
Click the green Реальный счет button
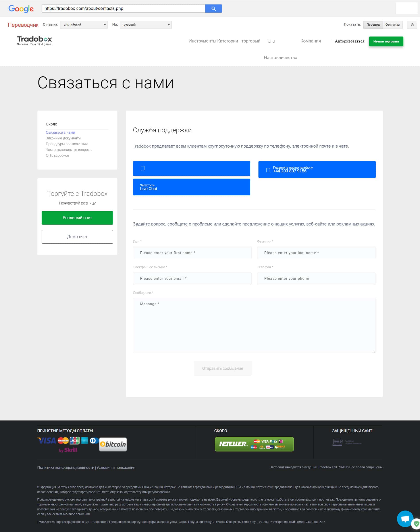[x=77, y=218]
